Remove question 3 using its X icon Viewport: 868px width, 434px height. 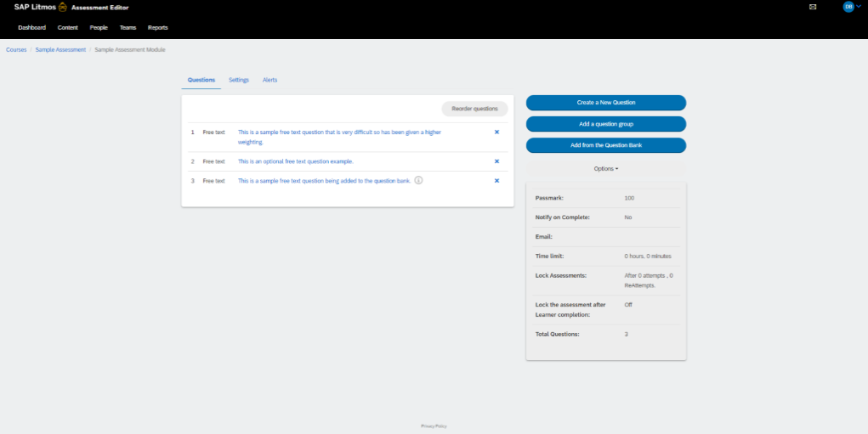[496, 181]
